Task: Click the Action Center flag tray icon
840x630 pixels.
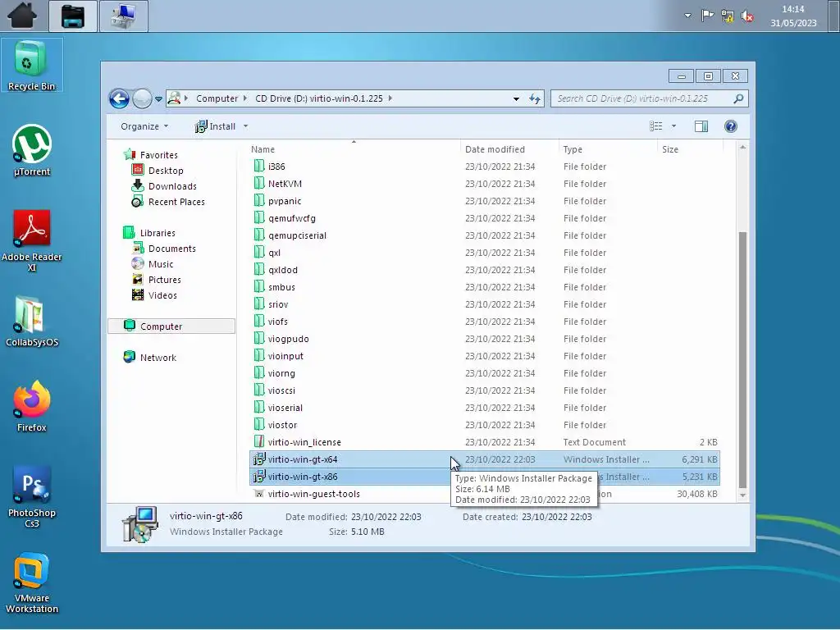Action: click(707, 16)
